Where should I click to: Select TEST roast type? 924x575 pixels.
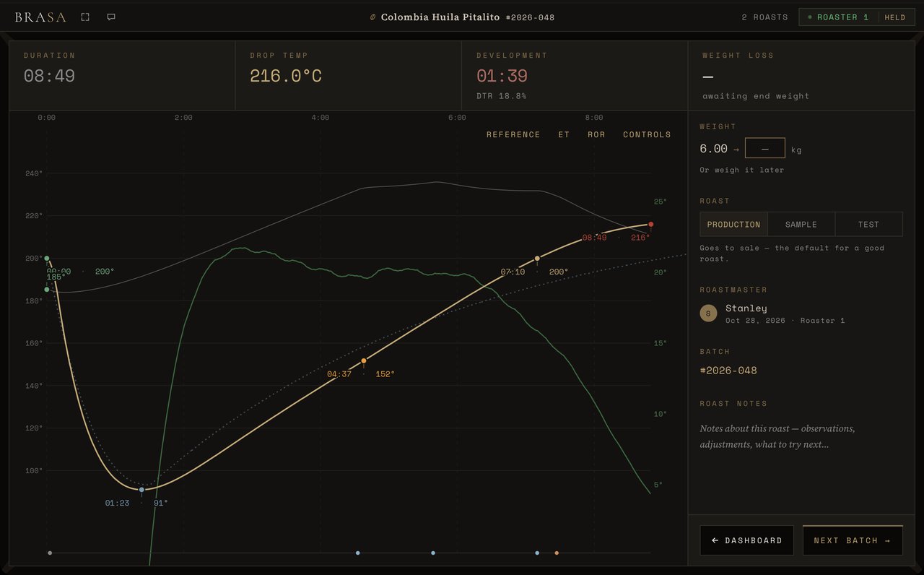tap(868, 224)
